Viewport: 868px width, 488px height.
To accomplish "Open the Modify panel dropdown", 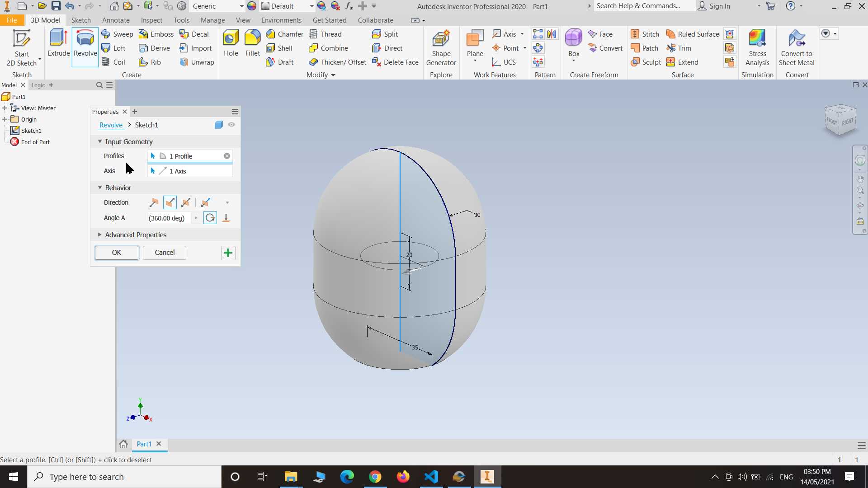I will coord(321,75).
